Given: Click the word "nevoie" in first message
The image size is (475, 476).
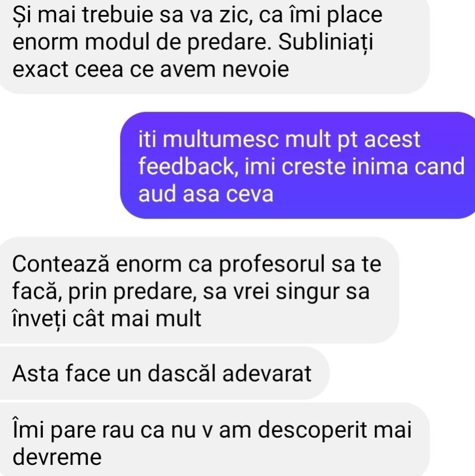Looking at the screenshot, I should tap(256, 69).
